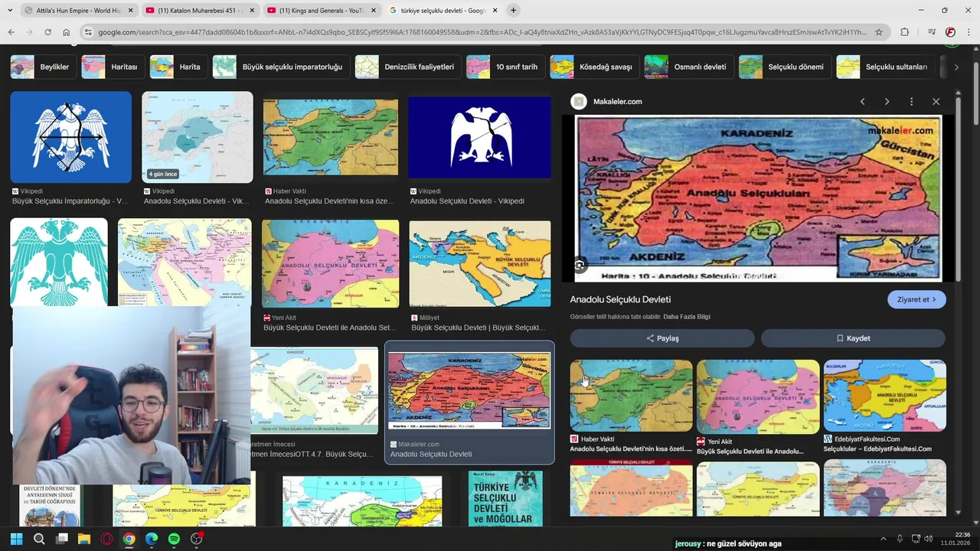Open volume control in system tray
The image size is (980, 551).
pos(928,539)
